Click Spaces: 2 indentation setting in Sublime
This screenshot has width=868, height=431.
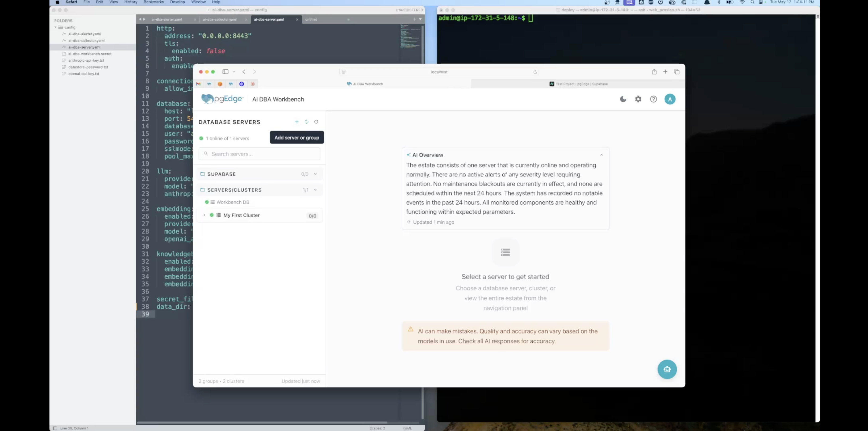(377, 428)
